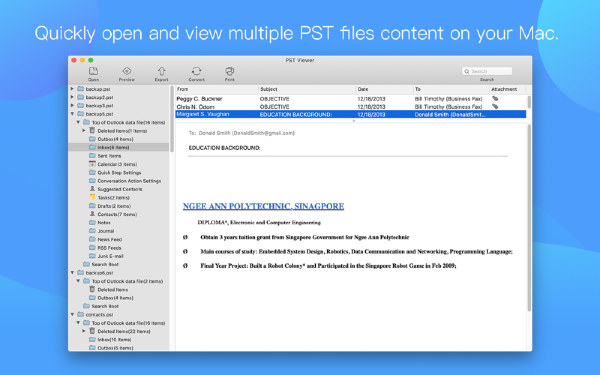Collapse the backup5.pst file tree
Viewport: 600px width, 375px height.
coord(72,114)
